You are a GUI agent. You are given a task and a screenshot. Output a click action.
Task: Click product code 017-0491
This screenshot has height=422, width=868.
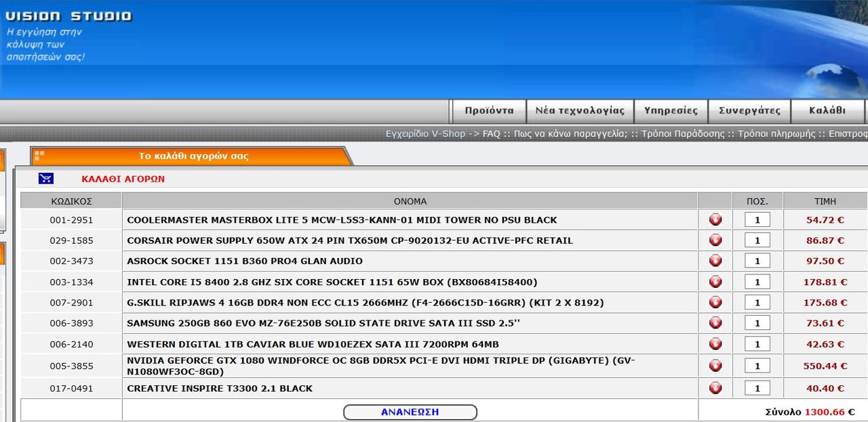coord(71,388)
